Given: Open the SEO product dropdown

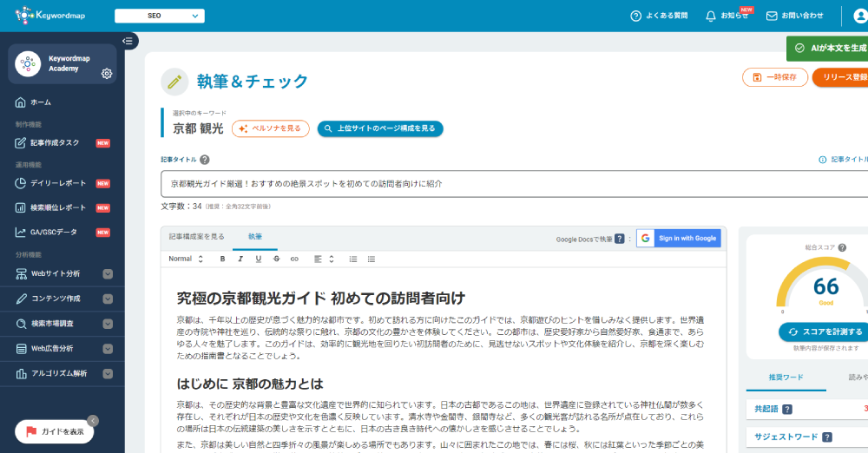Looking at the screenshot, I should (160, 16).
